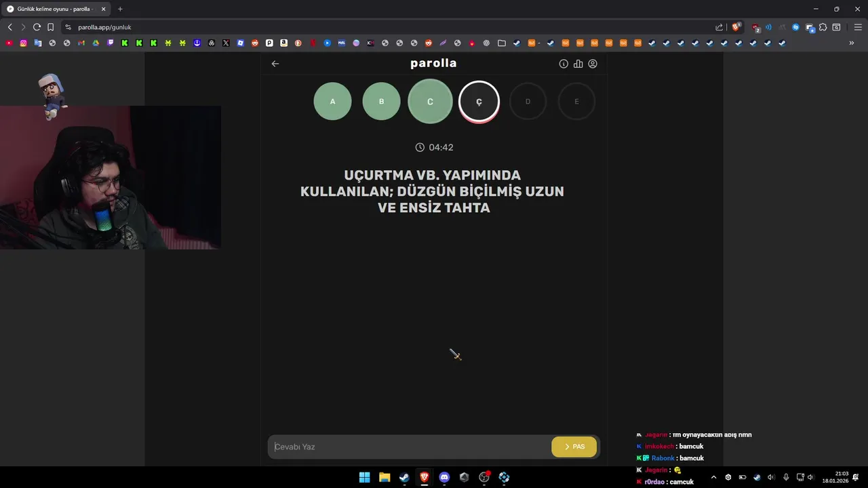The width and height of the screenshot is (868, 488).
Task: Click chat message from r0rdao
Action: (665, 482)
